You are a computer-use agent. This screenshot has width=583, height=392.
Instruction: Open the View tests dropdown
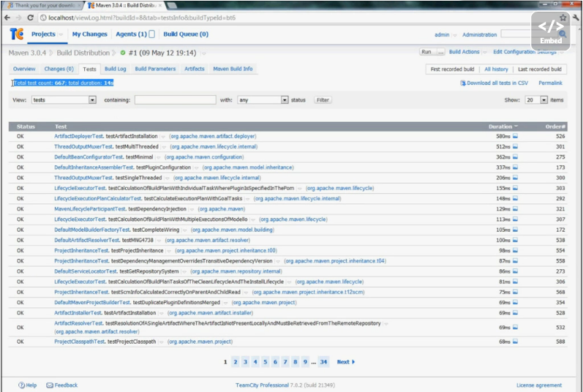[x=64, y=100]
